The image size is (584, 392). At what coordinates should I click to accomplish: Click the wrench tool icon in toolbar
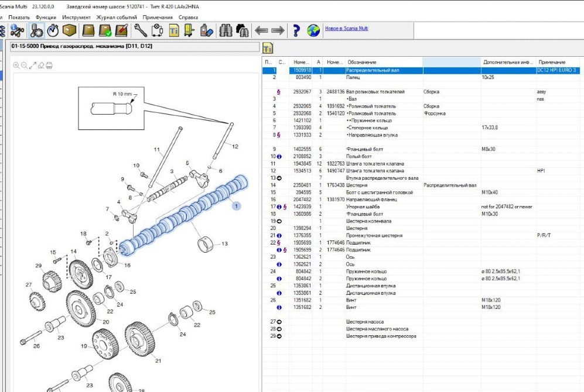pyautogui.click(x=141, y=30)
